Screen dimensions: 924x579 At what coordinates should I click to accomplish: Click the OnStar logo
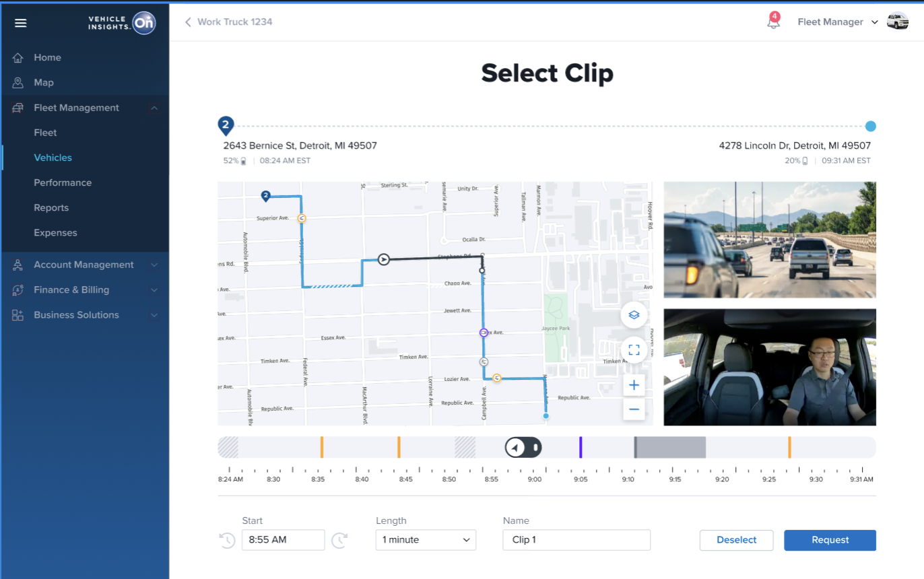pos(144,23)
